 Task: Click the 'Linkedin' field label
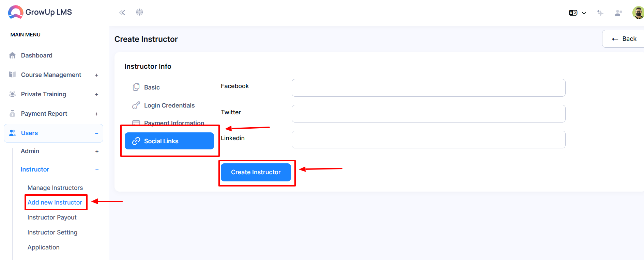click(233, 138)
